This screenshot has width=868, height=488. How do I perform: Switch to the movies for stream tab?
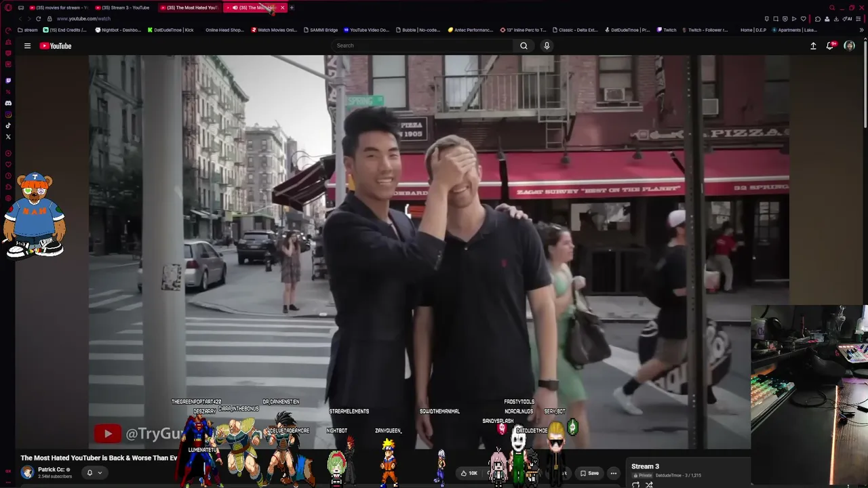click(x=58, y=7)
